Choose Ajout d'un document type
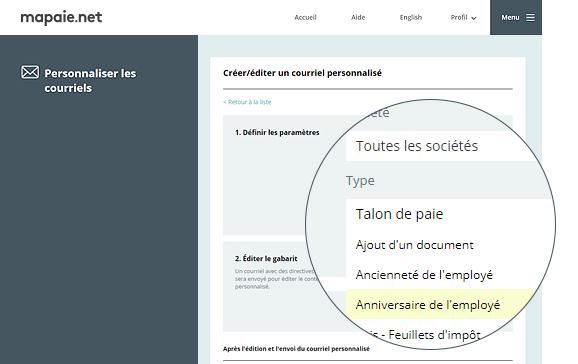 [414, 245]
